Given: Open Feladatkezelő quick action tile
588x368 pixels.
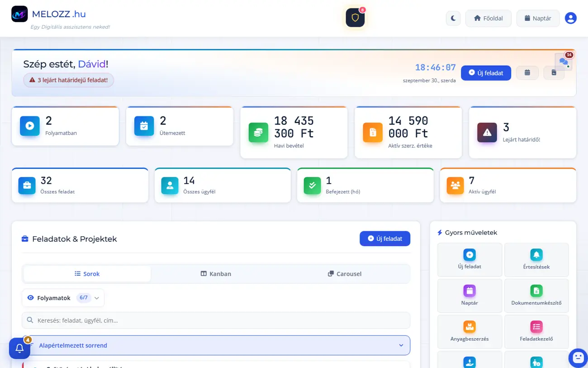Looking at the screenshot, I should [x=536, y=331].
